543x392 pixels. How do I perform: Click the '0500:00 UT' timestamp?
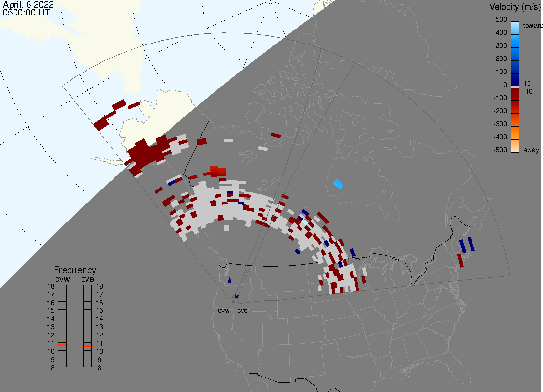coord(26,13)
